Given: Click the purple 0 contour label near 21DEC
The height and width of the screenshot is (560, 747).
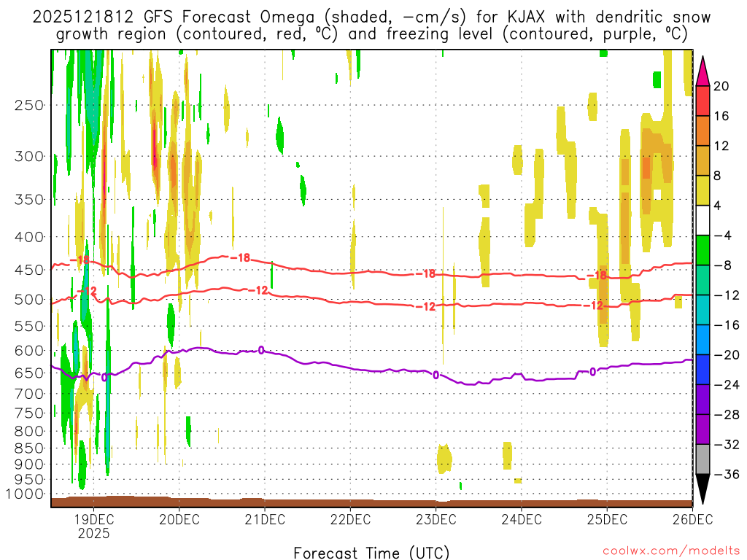Looking at the screenshot, I should 261,351.
